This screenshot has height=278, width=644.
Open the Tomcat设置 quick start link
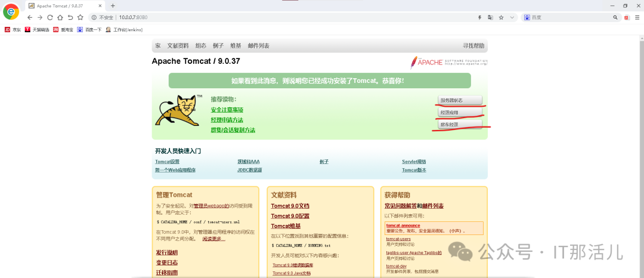167,162
